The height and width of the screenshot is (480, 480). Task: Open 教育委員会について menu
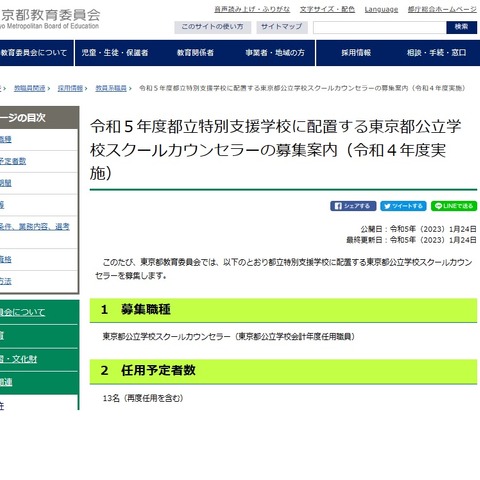coord(34,53)
